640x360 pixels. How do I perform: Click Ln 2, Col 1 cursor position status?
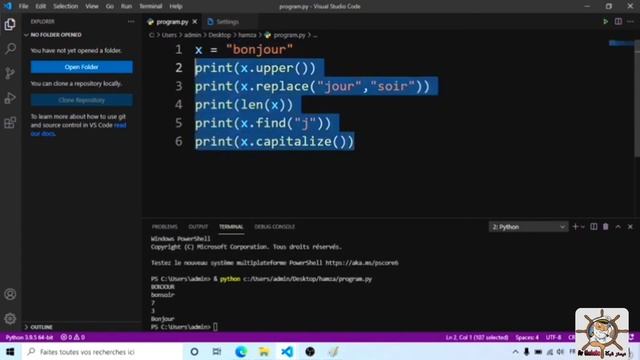477,337
